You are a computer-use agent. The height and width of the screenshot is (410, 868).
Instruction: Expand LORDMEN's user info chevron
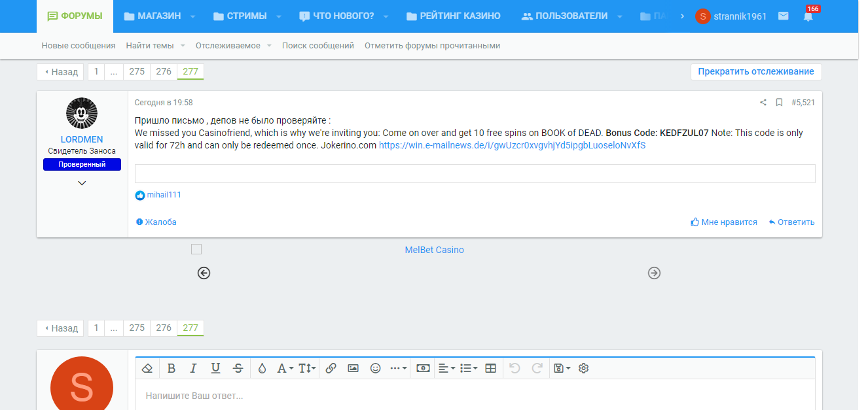click(x=82, y=183)
